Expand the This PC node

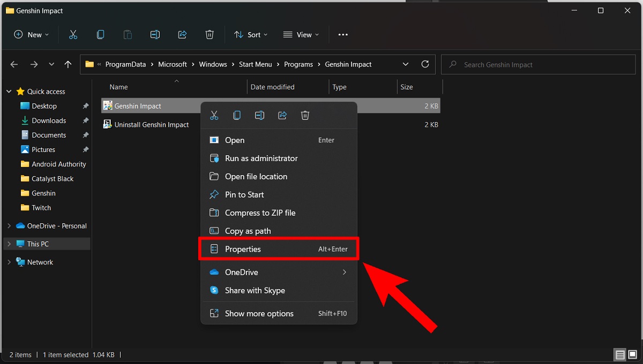(x=9, y=244)
